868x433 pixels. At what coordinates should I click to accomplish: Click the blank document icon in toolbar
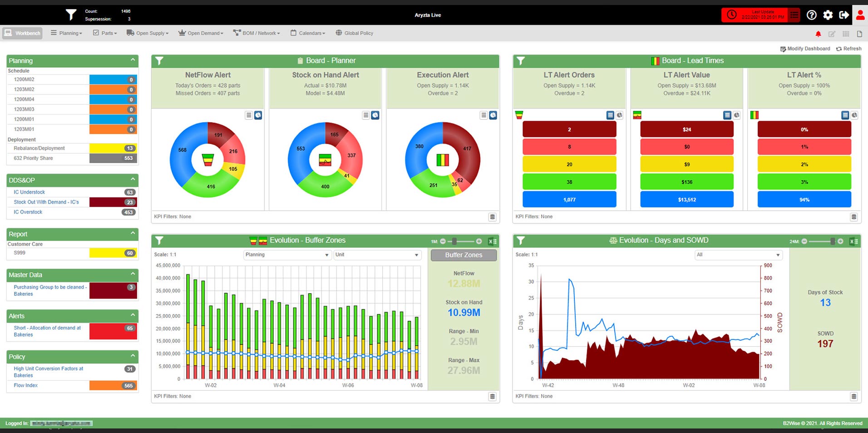(x=859, y=34)
